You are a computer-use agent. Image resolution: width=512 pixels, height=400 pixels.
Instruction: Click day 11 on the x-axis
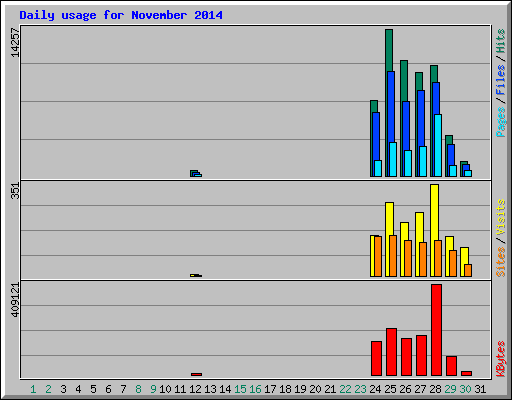tap(180, 389)
